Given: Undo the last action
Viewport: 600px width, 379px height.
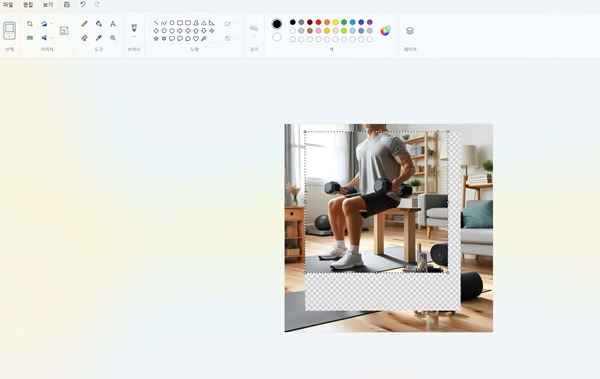Looking at the screenshot, I should tap(83, 5).
